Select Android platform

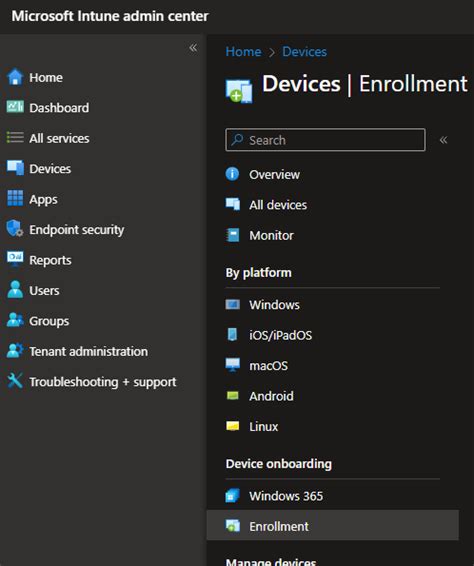pos(271,396)
